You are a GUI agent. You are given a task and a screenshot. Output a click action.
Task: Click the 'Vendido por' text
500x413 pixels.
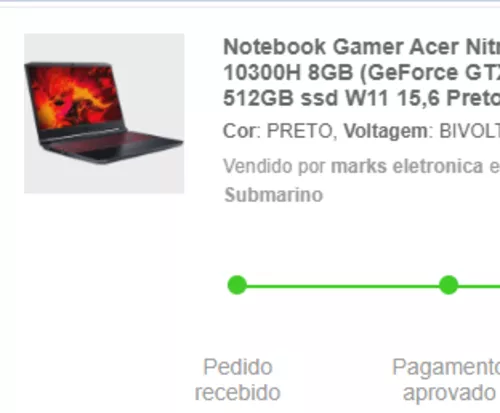(274, 166)
